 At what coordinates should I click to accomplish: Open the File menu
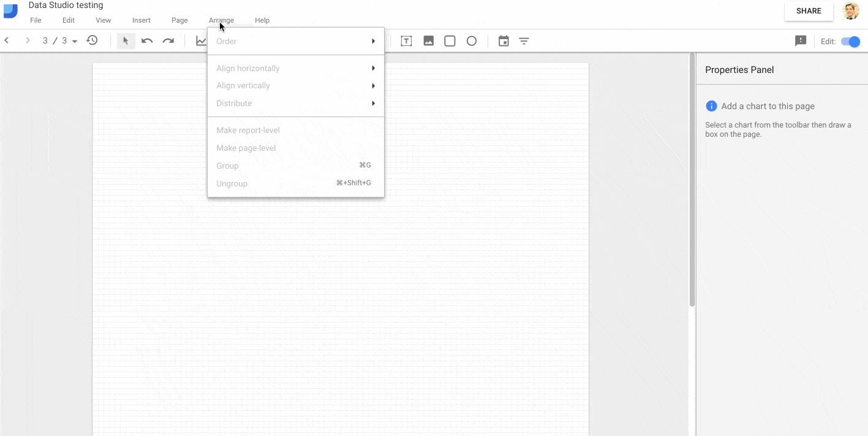36,20
